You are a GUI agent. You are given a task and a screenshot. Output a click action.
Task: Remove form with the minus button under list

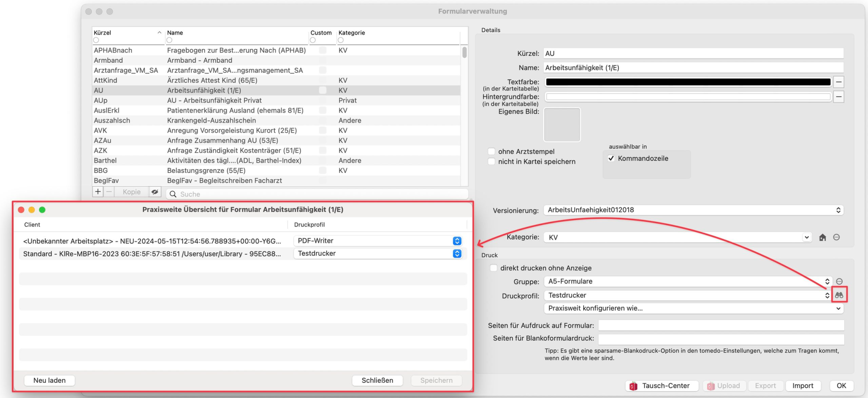tap(109, 192)
